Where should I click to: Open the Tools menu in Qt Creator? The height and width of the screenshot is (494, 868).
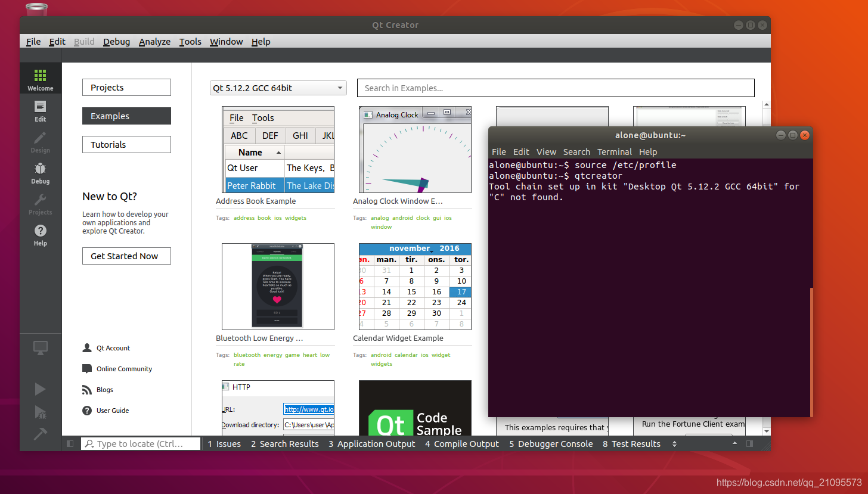190,41
